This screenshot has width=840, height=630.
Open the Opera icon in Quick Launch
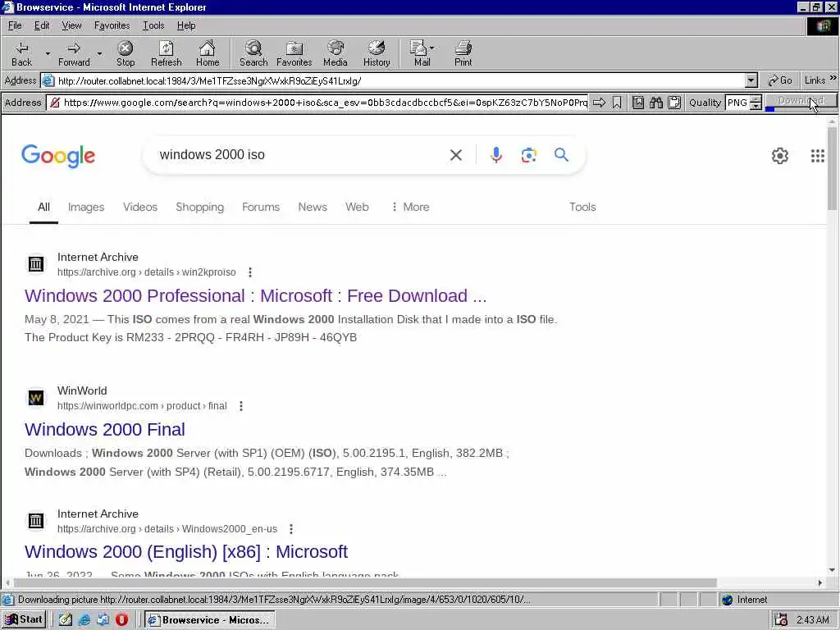121,620
